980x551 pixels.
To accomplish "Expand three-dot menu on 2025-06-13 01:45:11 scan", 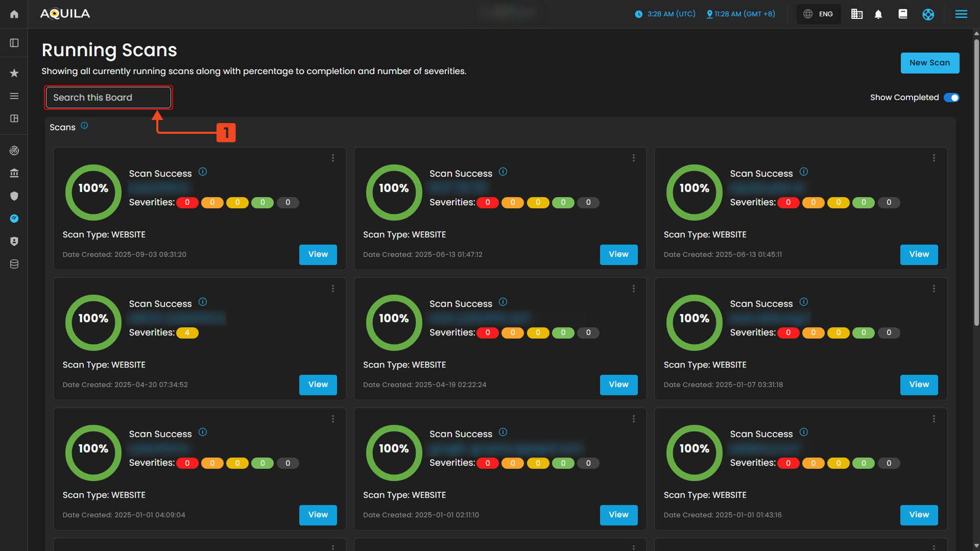I will point(934,158).
